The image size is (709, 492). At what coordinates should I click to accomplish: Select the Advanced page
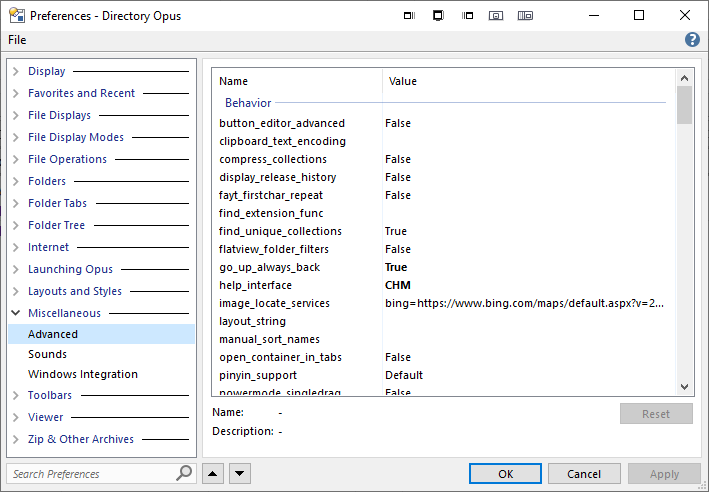(x=101, y=334)
